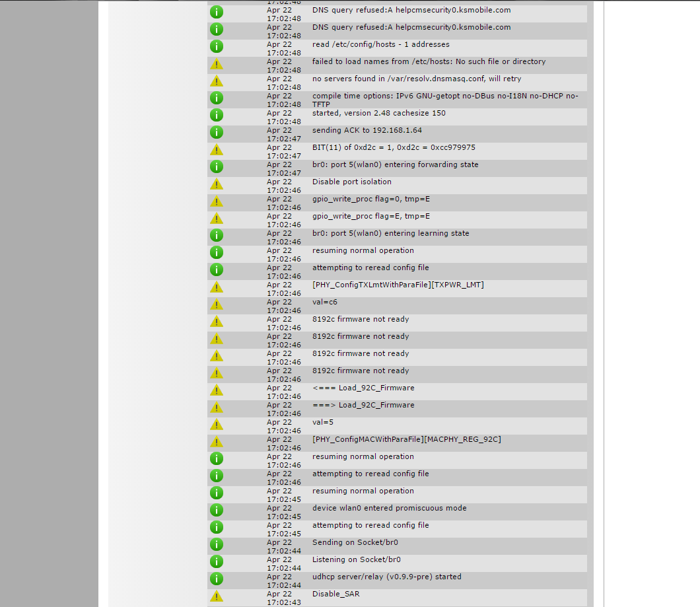This screenshot has width=700, height=607.
Task: Click info icon for 'compile time options' entry
Action: coord(217,98)
